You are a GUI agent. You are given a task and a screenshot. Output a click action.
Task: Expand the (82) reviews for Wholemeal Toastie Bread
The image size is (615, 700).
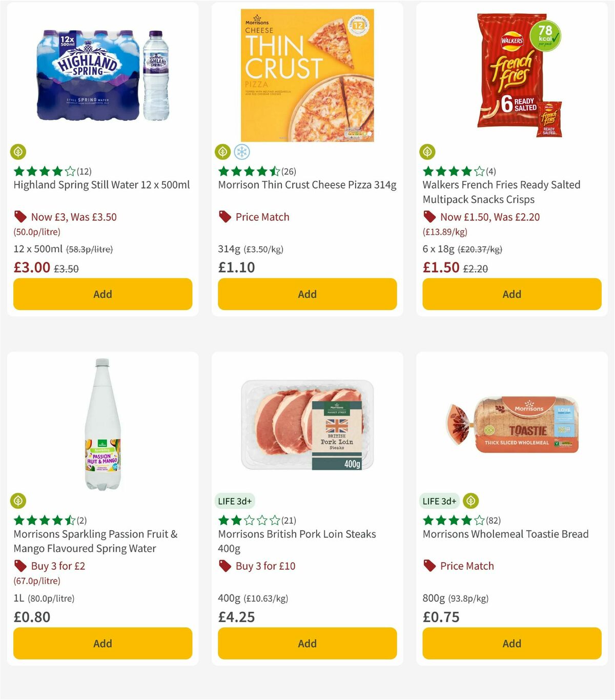pyautogui.click(x=492, y=520)
